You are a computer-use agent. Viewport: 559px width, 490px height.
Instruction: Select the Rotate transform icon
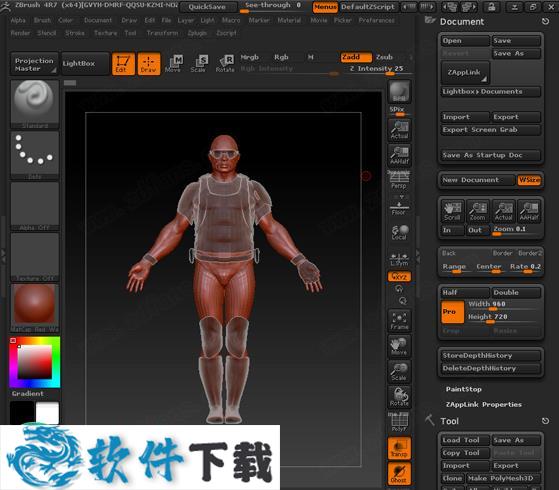225,64
